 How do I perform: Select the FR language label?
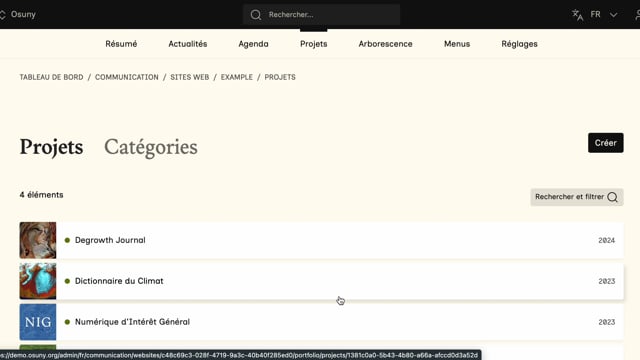pyautogui.click(x=596, y=14)
